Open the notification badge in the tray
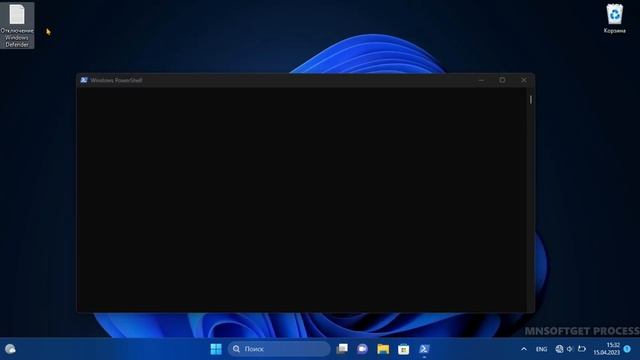This screenshot has height=360, width=640. coord(627,349)
